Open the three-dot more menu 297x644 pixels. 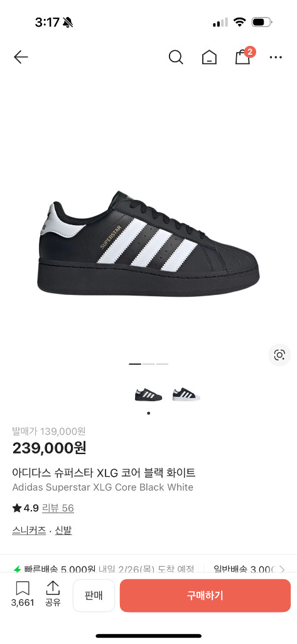(276, 57)
